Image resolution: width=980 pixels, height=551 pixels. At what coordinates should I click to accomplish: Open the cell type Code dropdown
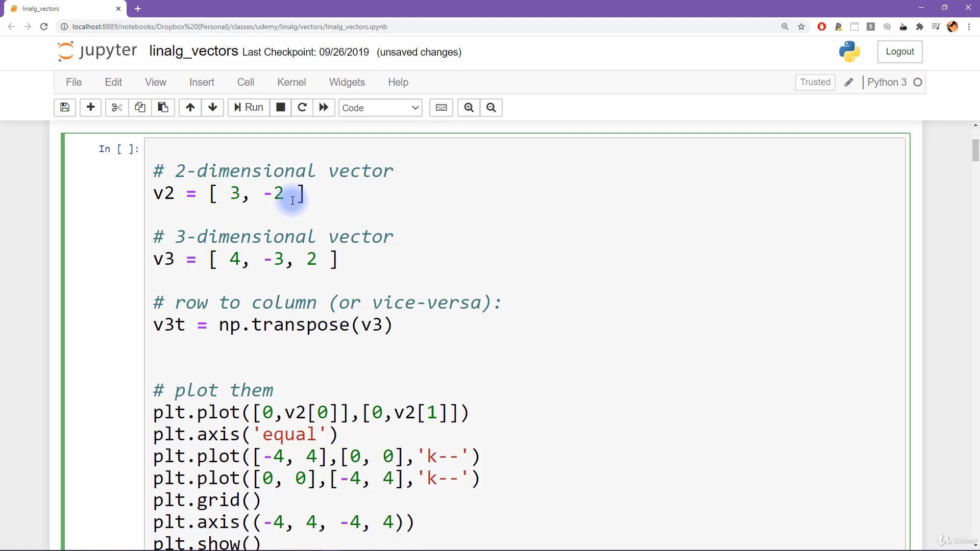tap(380, 108)
